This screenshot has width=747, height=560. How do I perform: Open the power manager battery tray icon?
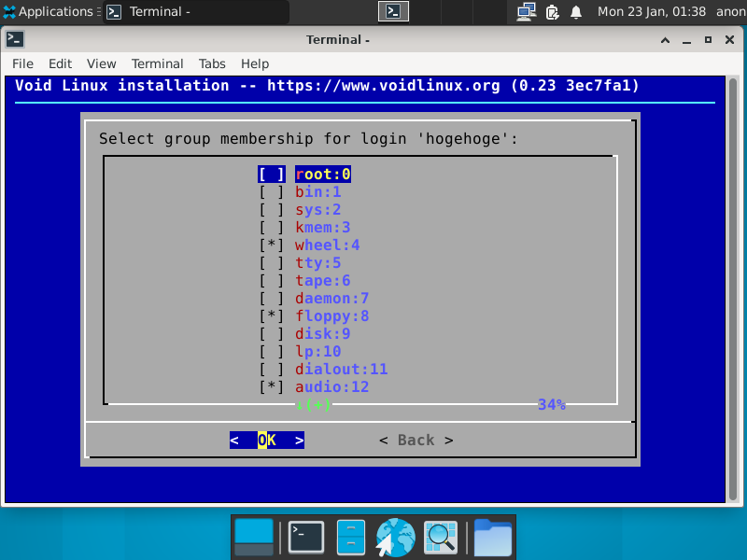click(x=552, y=11)
